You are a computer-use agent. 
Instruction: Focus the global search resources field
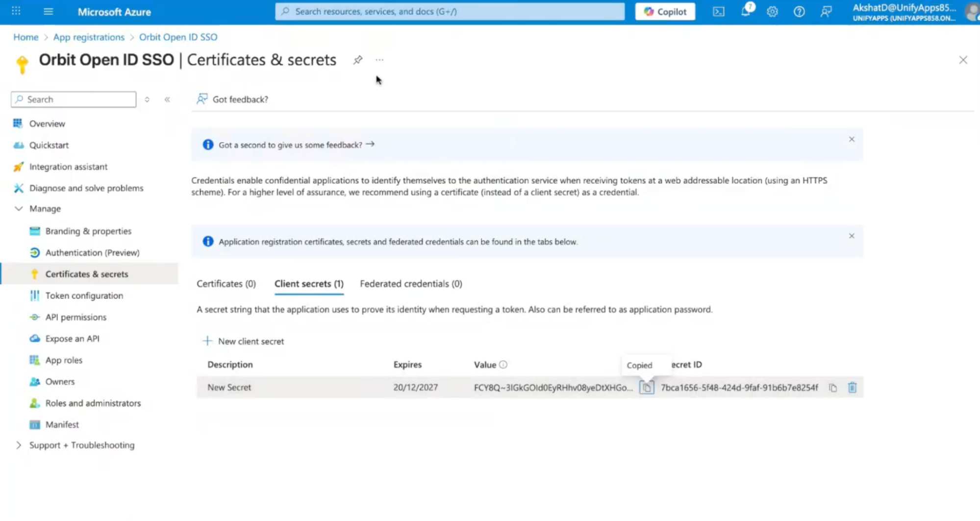point(450,11)
